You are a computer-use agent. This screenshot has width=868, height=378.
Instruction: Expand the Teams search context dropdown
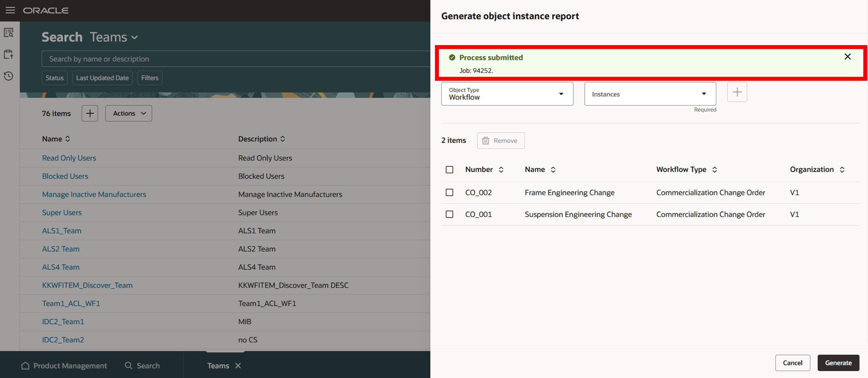[134, 37]
